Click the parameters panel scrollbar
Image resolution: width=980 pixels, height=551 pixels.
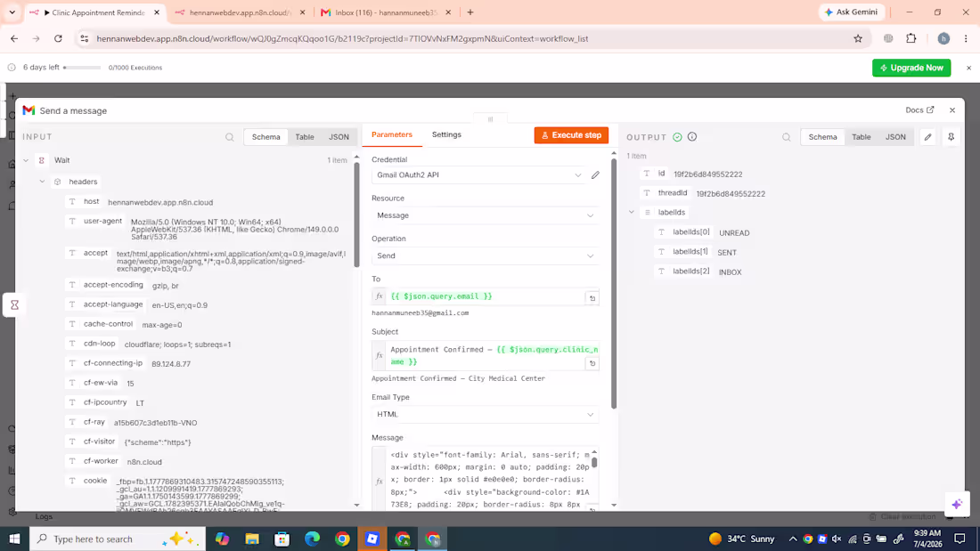(614, 284)
